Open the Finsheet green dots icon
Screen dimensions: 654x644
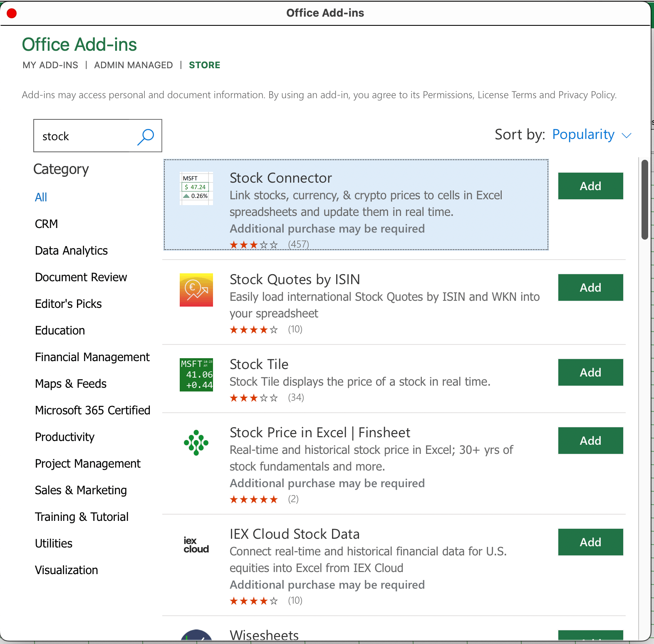[196, 443]
